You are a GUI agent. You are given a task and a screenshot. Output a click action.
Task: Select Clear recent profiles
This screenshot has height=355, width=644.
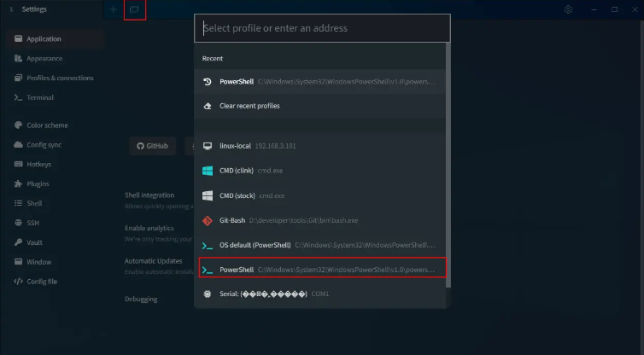pos(320,106)
